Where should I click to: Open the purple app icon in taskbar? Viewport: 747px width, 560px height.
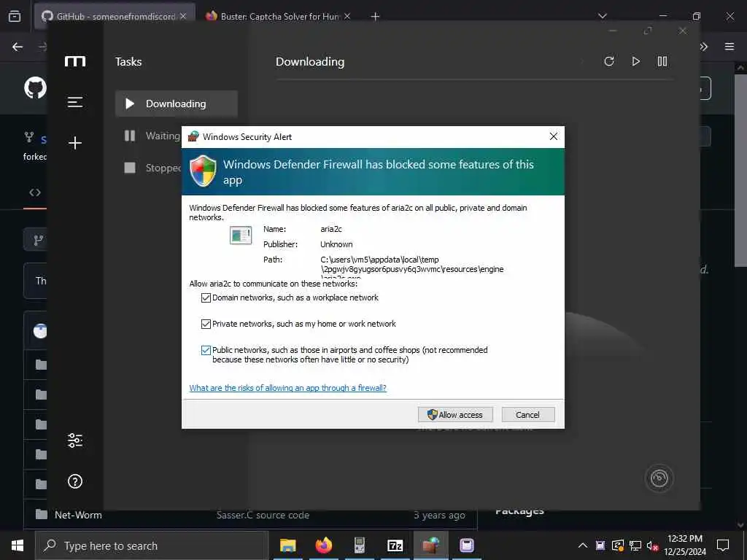point(466,545)
